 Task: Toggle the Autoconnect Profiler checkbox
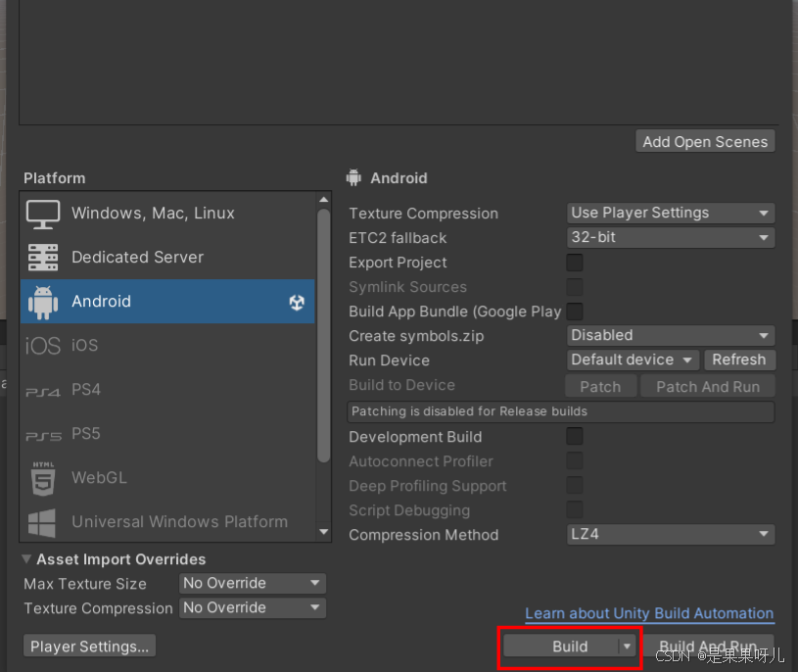point(575,461)
